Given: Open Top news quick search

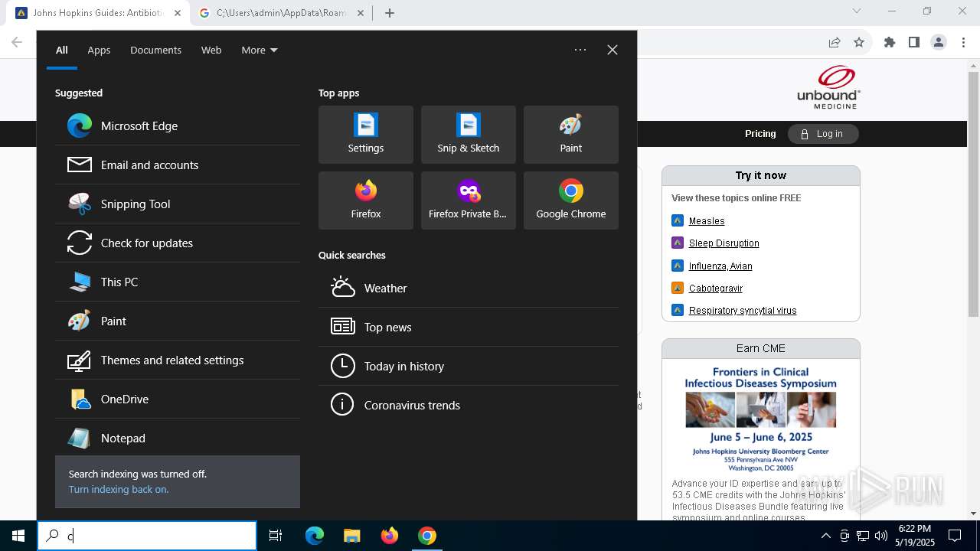Looking at the screenshot, I should tap(468, 327).
